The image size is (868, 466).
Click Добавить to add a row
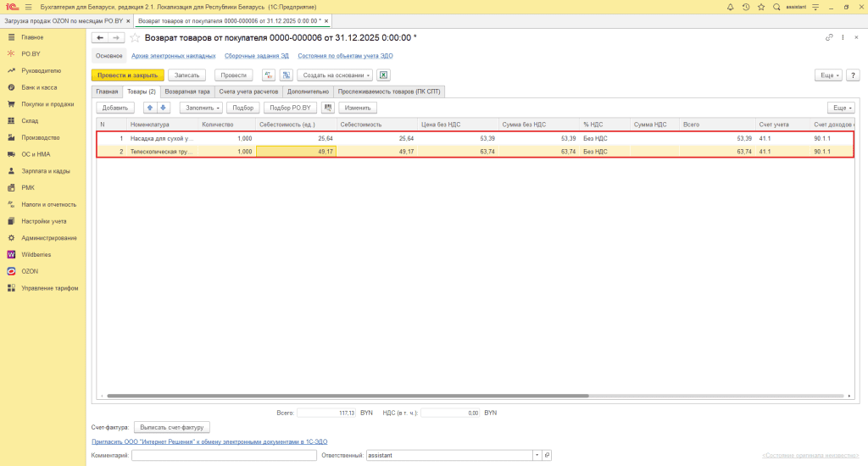coord(115,108)
